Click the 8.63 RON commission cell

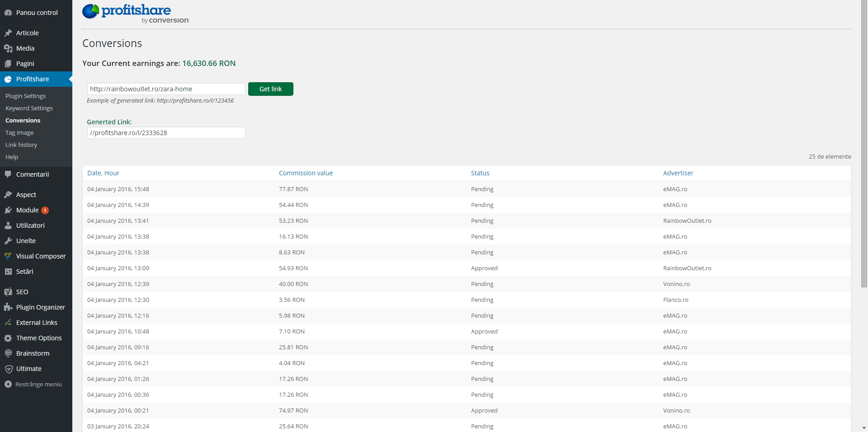tap(292, 253)
